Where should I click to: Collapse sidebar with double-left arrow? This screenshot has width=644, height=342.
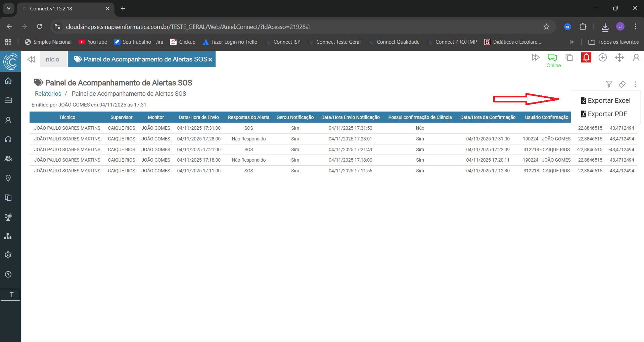tap(31, 59)
